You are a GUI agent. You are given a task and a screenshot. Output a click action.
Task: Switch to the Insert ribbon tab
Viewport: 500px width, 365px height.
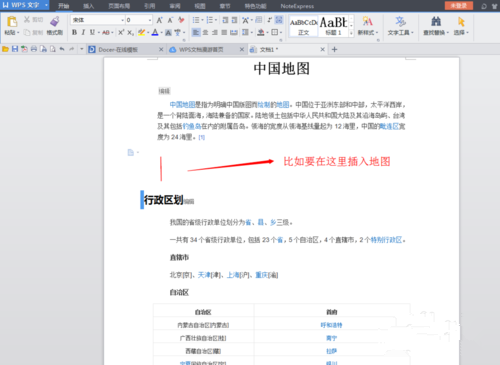pos(88,6)
